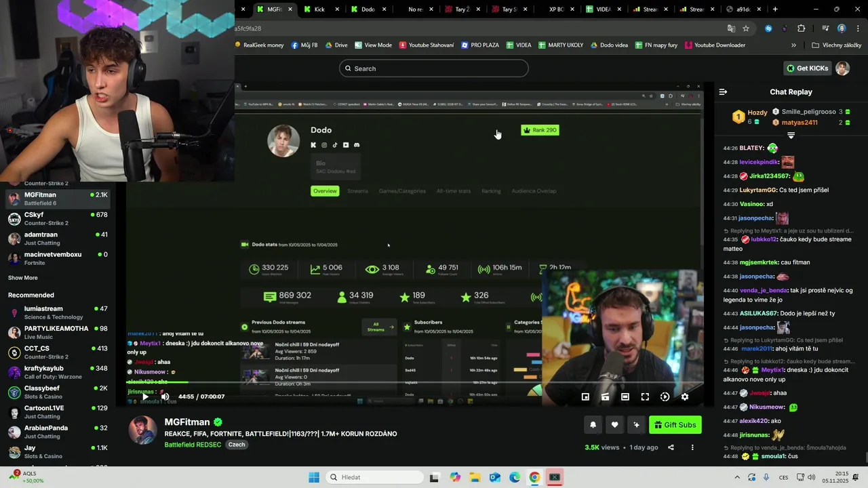Open kraftykaylub recommended channel

pos(58,372)
